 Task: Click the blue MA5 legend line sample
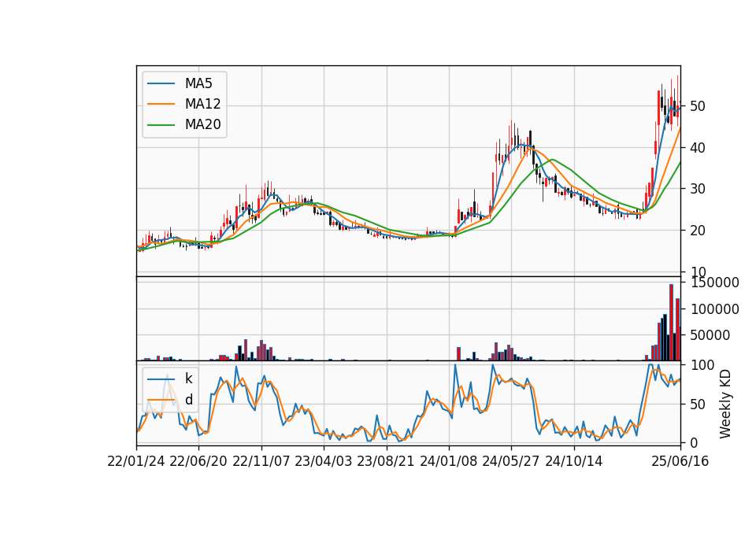click(x=161, y=84)
